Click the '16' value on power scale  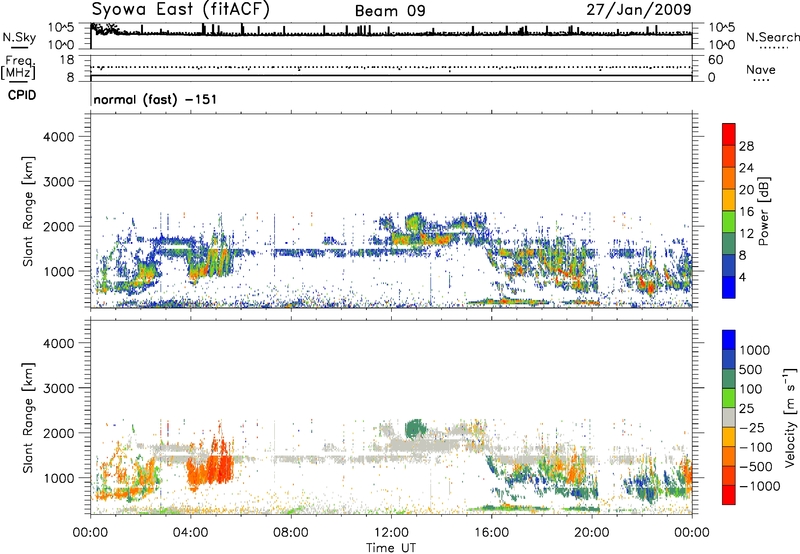tap(746, 212)
